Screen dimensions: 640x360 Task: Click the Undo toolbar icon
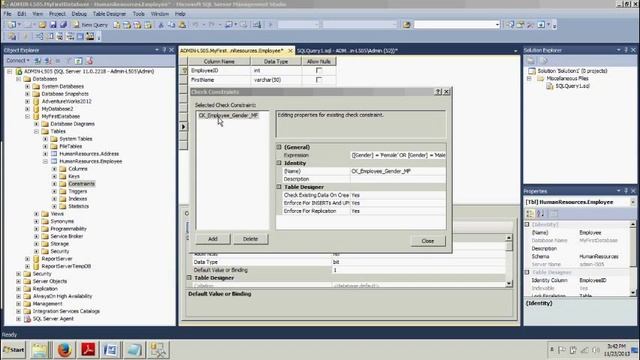pos(196,25)
